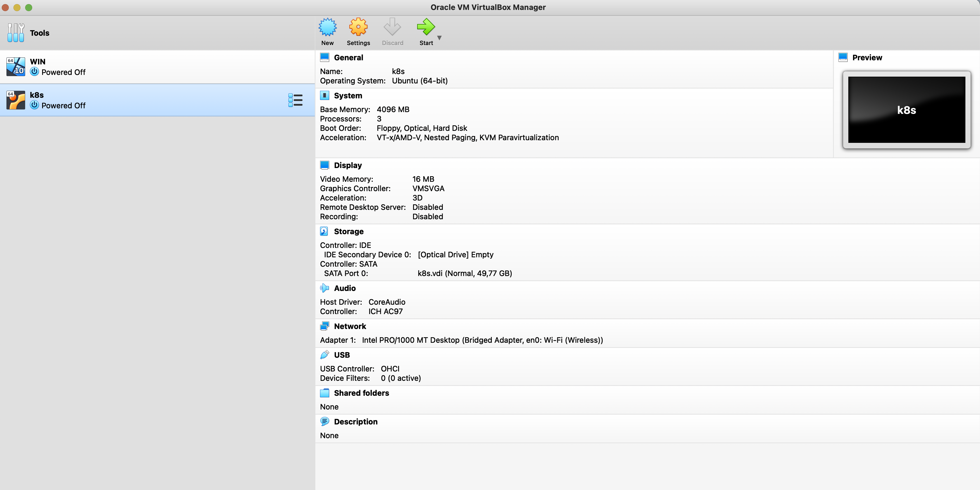
Task: Open the Start button dropdown arrow
Action: [440, 37]
